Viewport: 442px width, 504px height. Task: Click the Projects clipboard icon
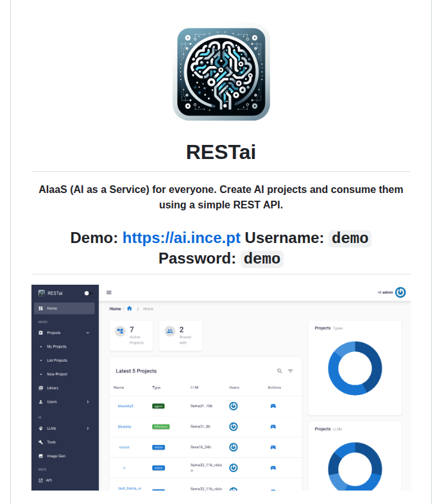[40, 333]
